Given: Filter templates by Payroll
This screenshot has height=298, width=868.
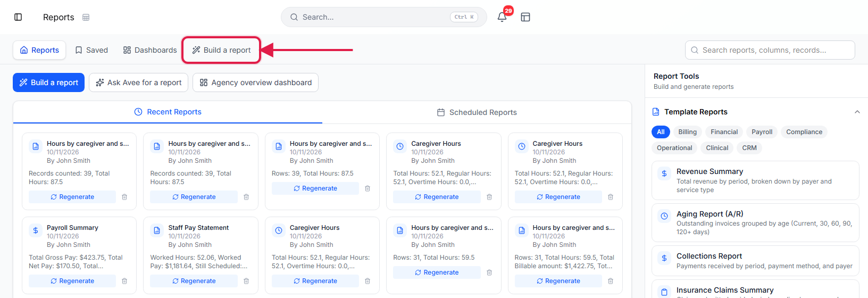Looking at the screenshot, I should pos(762,132).
